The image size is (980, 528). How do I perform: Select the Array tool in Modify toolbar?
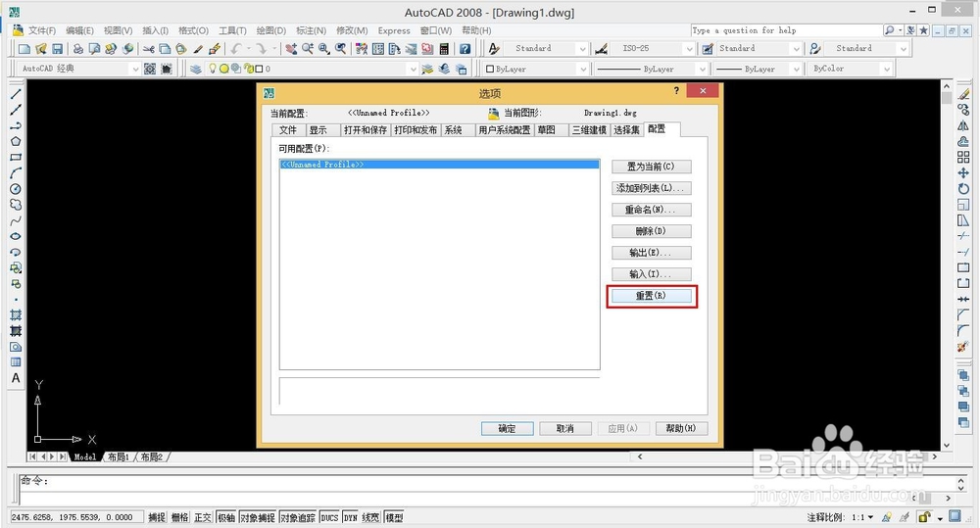[963, 158]
